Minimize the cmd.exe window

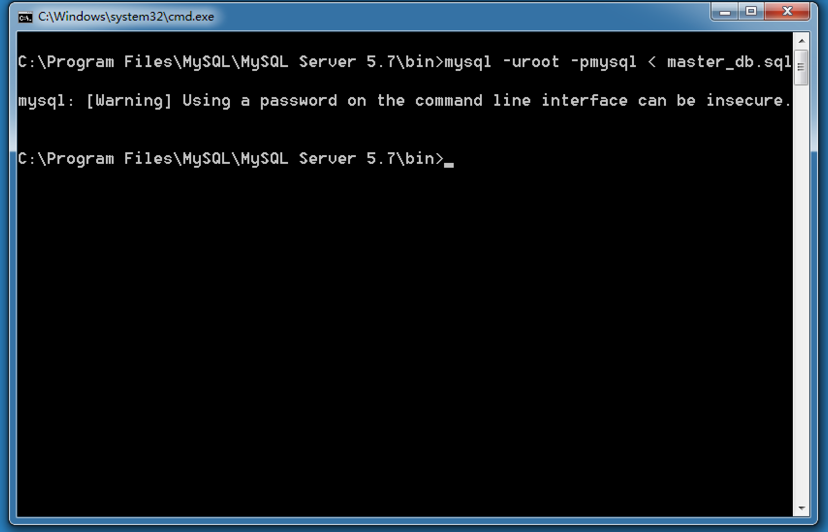(724, 12)
